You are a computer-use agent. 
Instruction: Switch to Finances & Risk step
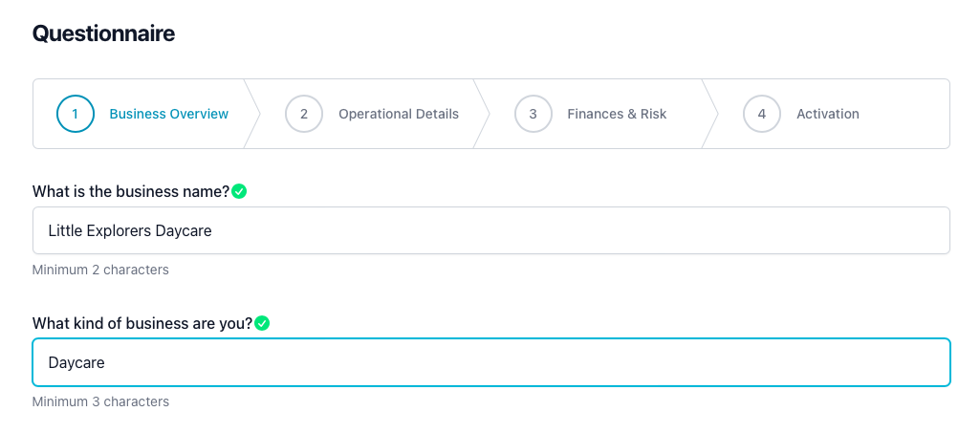(617, 114)
